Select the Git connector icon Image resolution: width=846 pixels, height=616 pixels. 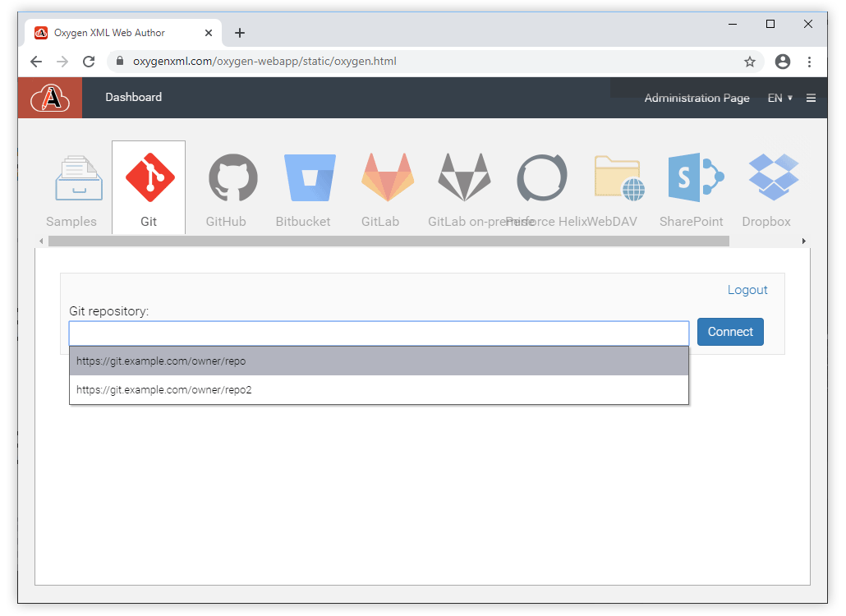tap(150, 177)
